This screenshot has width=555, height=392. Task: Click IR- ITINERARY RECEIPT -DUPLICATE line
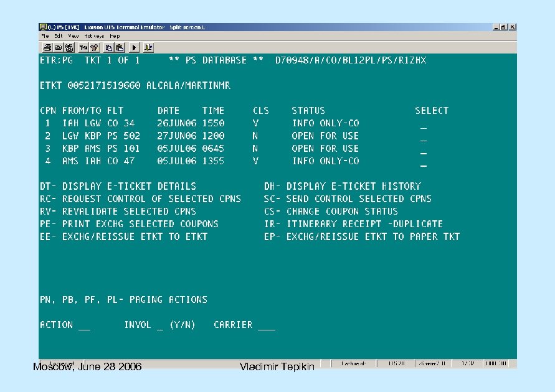point(353,224)
